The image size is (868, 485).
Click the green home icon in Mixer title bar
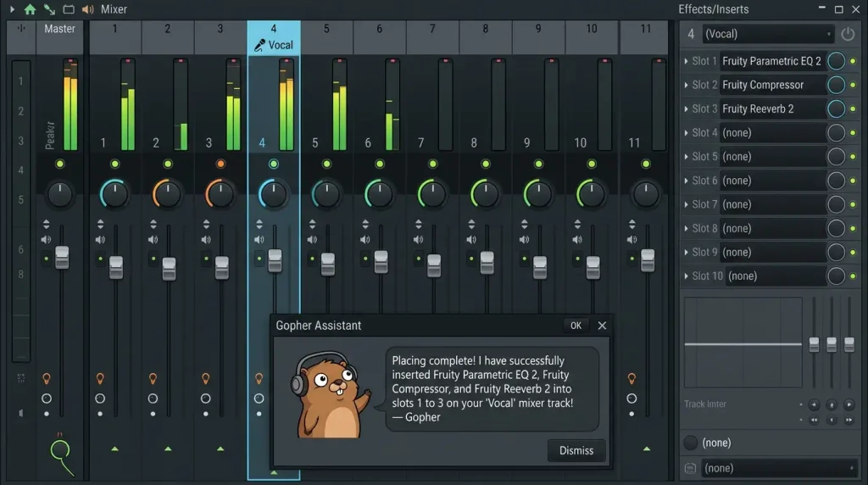(30, 9)
